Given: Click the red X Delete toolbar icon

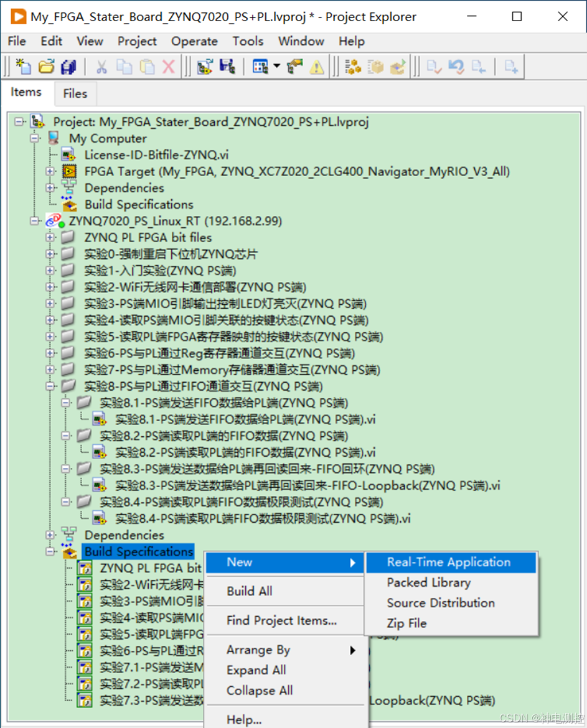Looking at the screenshot, I should tap(169, 67).
